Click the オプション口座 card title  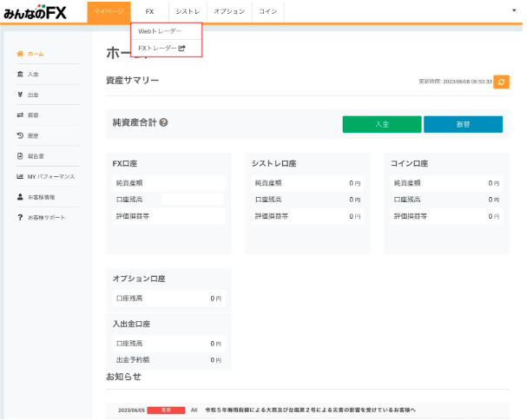coord(139,279)
